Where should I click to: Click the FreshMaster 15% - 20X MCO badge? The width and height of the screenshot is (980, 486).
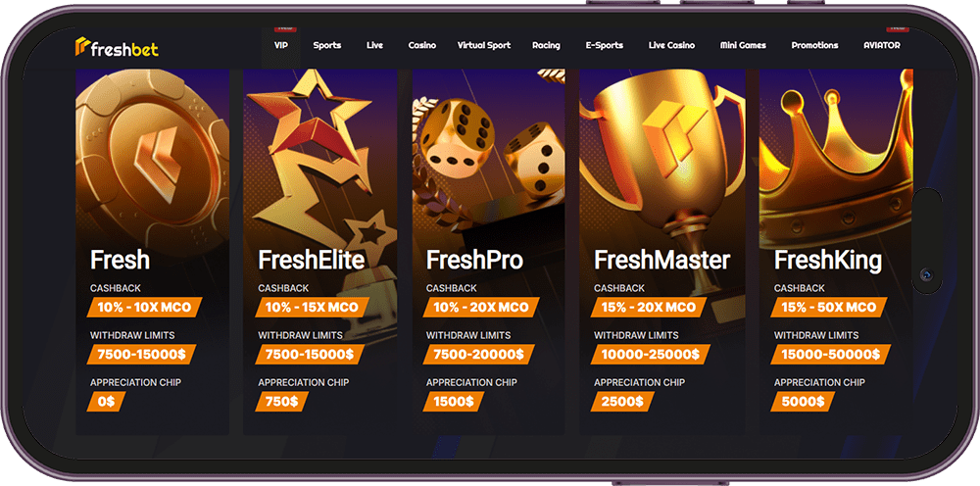pos(648,308)
